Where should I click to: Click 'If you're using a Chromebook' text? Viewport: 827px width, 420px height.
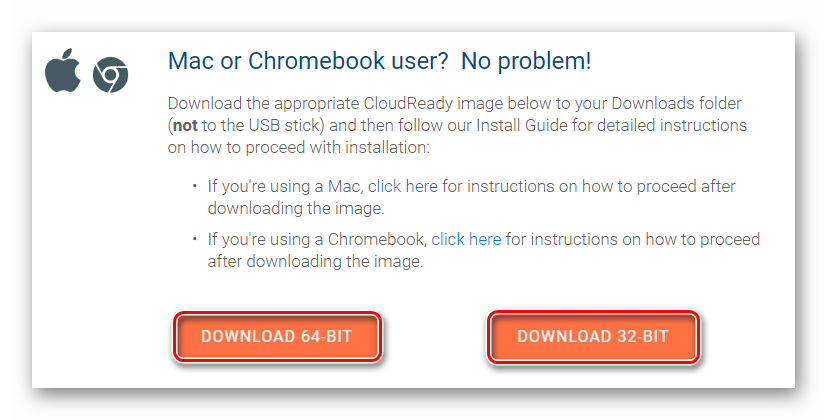tap(317, 240)
